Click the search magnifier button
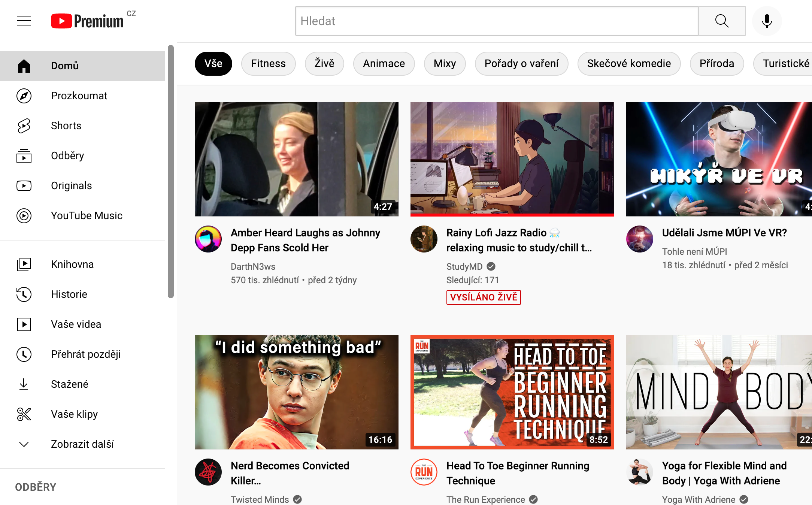Viewport: 812px width, 505px height. [722, 21]
